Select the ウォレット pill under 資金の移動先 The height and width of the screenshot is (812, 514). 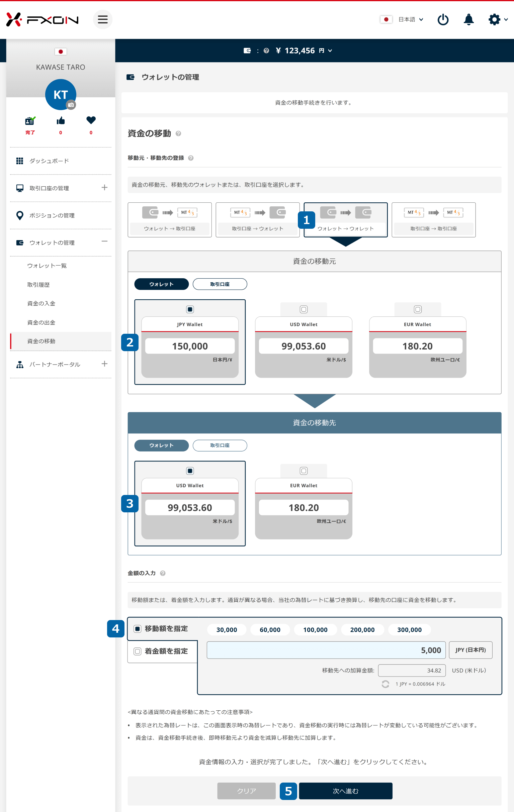point(161,445)
